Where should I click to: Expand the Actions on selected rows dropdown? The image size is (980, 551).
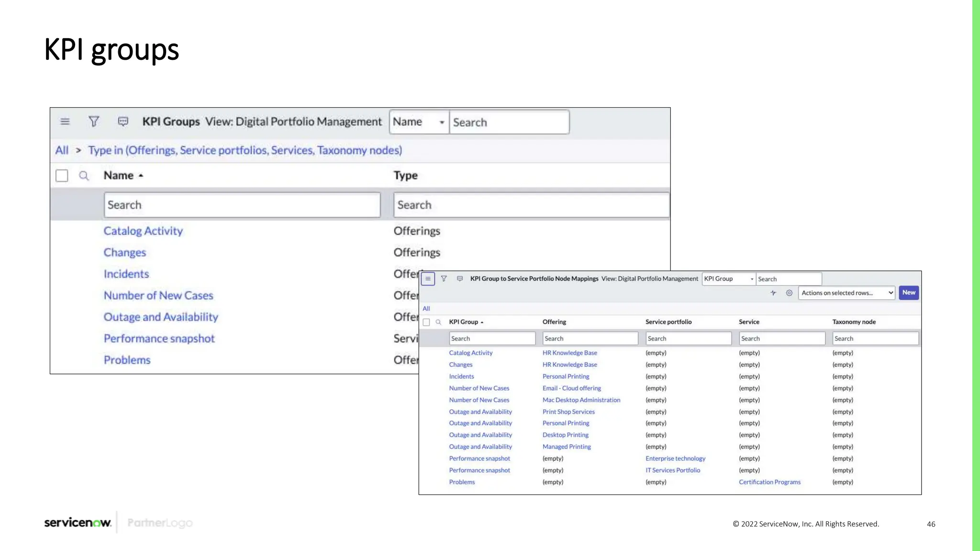[846, 293]
